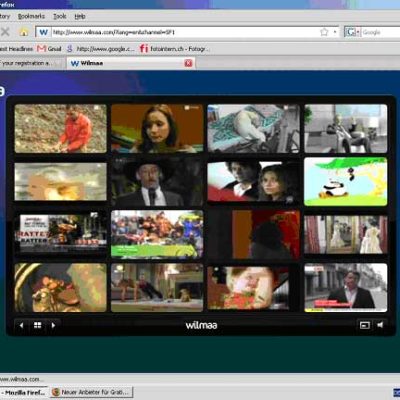Open channel with man in black hat
Screen dimensions: 400x400
157,182
